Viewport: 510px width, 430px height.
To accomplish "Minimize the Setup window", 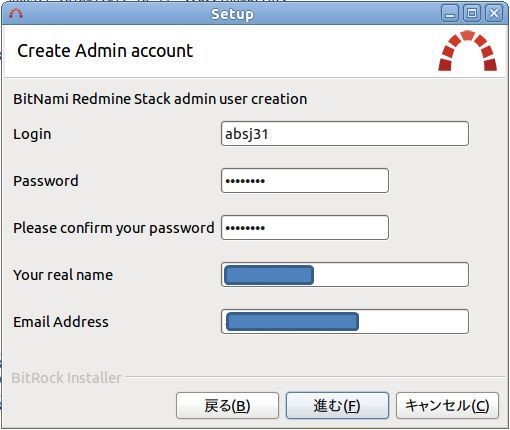I will [450, 14].
